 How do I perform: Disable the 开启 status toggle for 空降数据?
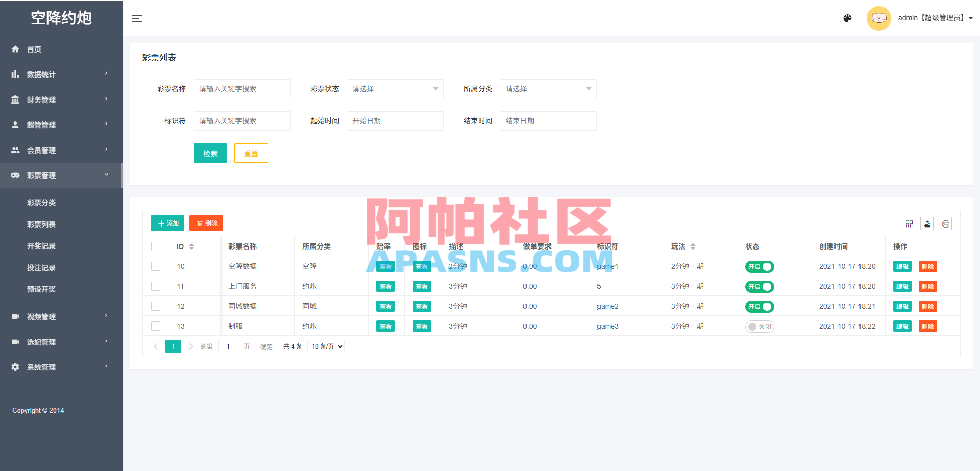click(x=759, y=266)
